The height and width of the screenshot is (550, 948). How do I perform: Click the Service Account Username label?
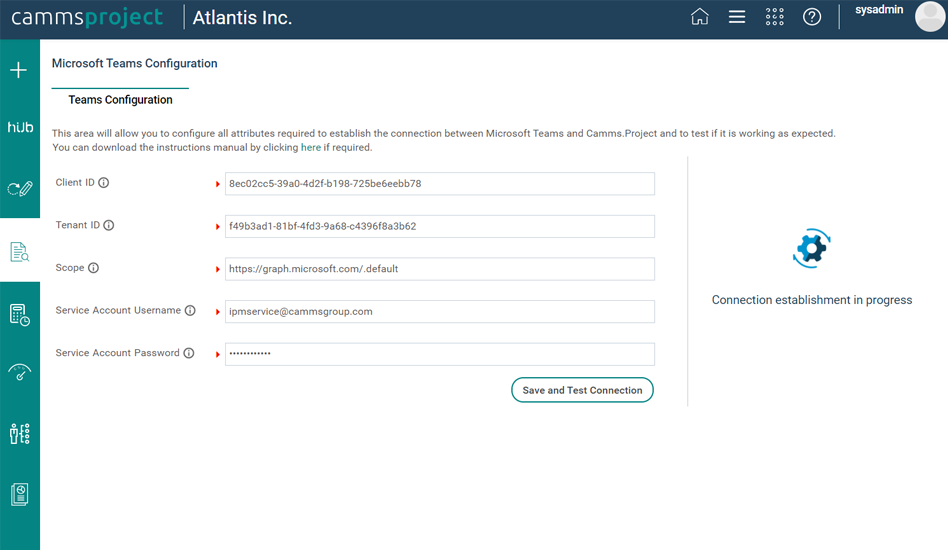point(118,310)
